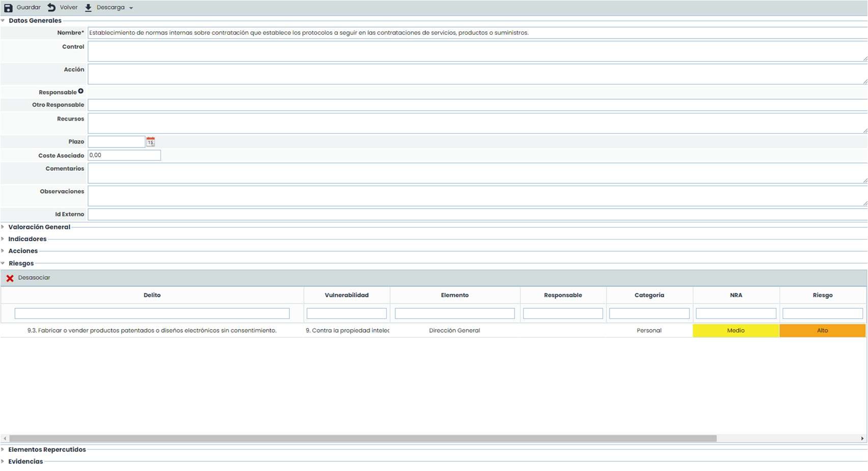Image resolution: width=868 pixels, height=471 pixels.
Task: Click the Volver back arrow icon
Action: [x=51, y=8]
